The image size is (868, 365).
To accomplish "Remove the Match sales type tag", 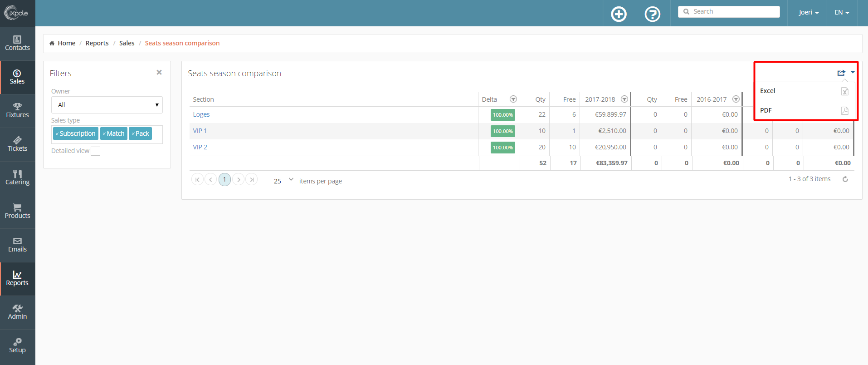I will pyautogui.click(x=104, y=134).
